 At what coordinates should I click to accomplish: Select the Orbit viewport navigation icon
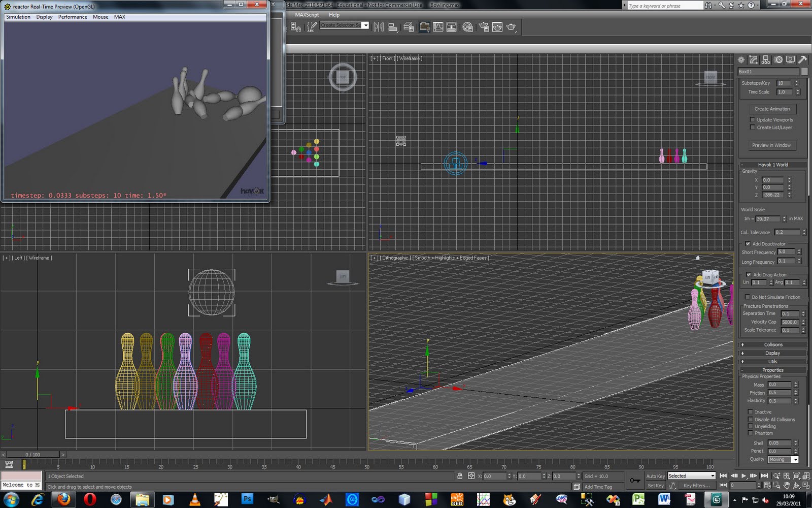click(x=796, y=486)
